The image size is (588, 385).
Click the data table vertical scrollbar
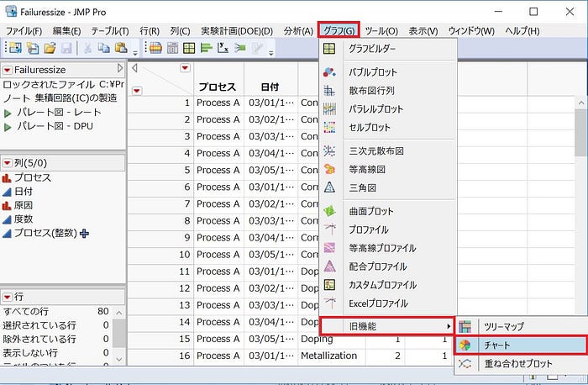[x=581, y=133]
